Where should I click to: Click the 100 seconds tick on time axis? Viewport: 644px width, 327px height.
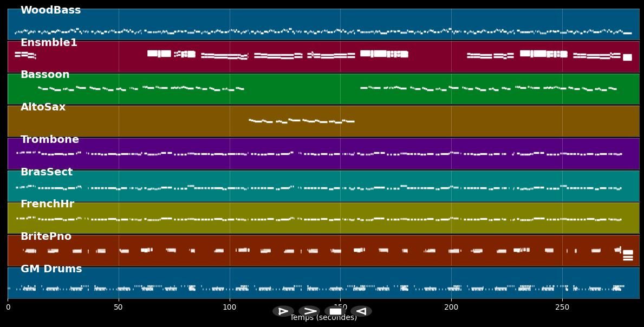pyautogui.click(x=230, y=308)
